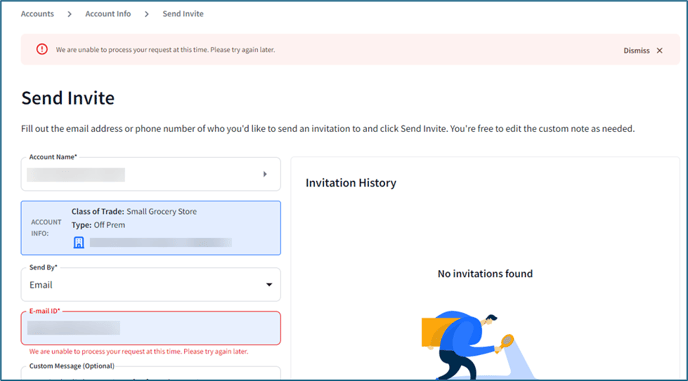Click the red error message under E-mail ID
Screen dimensions: 688x381
[139, 352]
